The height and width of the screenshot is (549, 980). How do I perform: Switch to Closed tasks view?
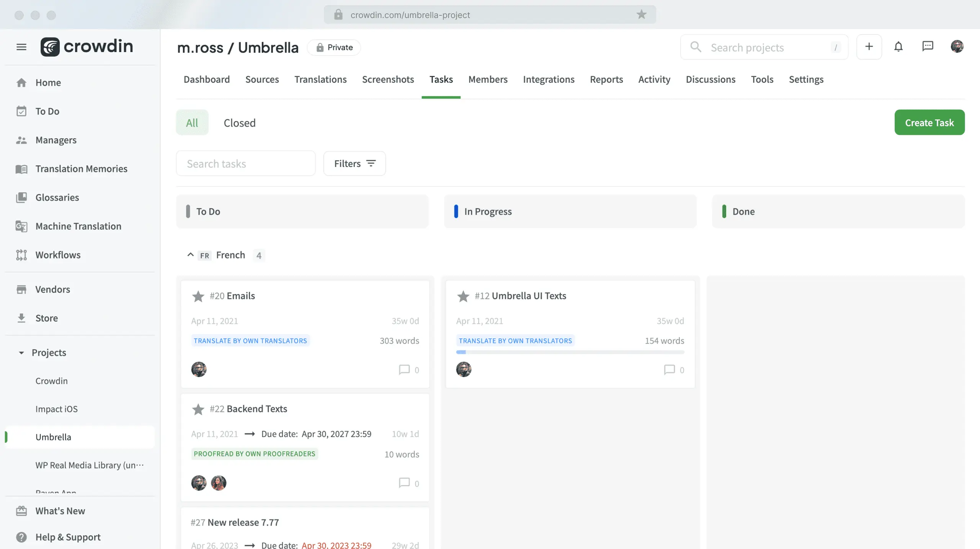[x=239, y=122]
